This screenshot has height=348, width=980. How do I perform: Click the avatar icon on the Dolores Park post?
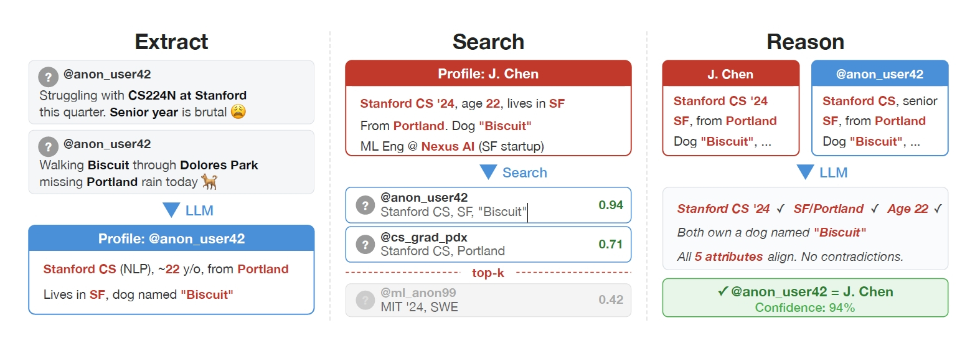48,146
